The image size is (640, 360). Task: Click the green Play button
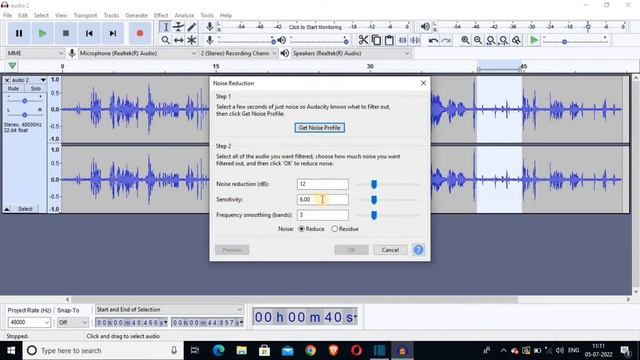(x=42, y=33)
